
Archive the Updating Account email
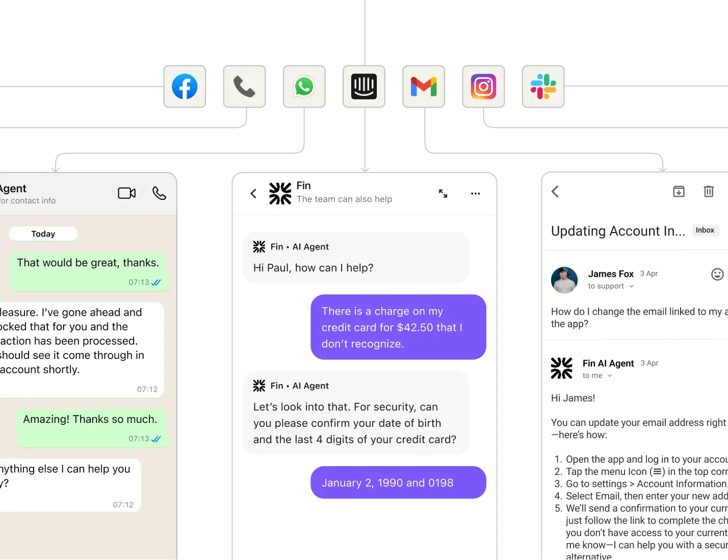(x=679, y=192)
